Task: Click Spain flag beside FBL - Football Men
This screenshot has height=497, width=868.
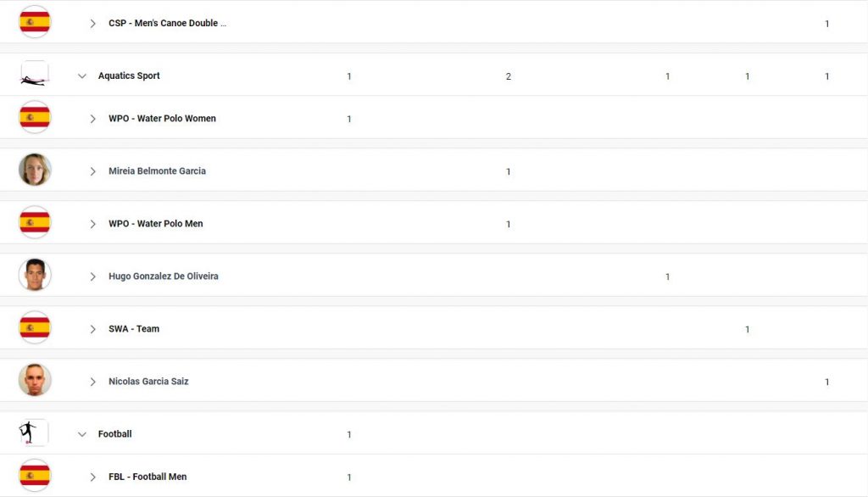Action: (x=35, y=476)
